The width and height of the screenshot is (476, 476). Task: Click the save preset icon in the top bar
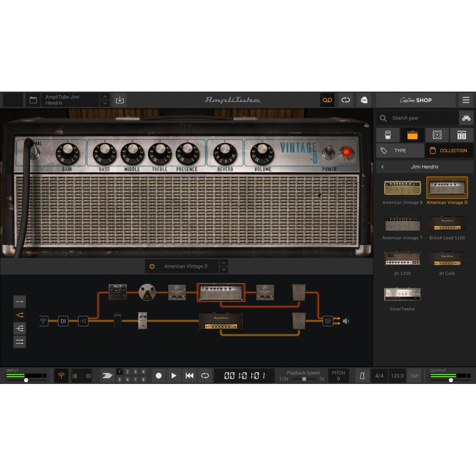(x=119, y=99)
